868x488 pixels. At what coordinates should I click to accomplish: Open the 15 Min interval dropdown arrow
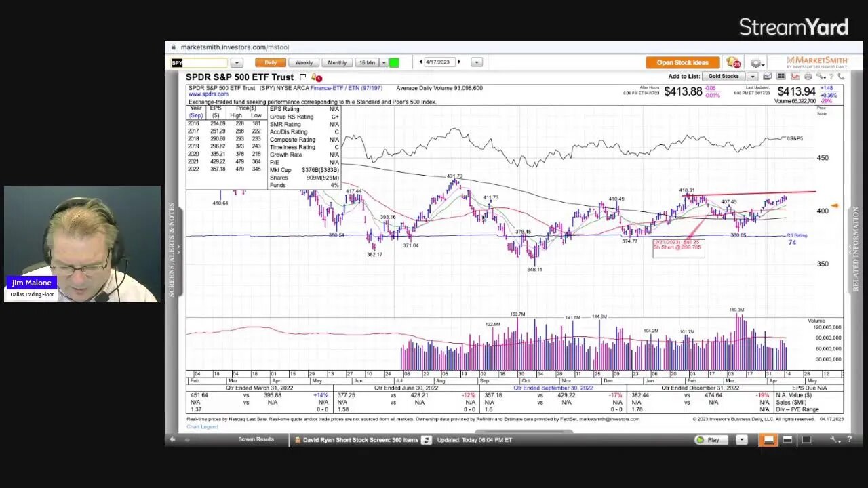coord(384,62)
